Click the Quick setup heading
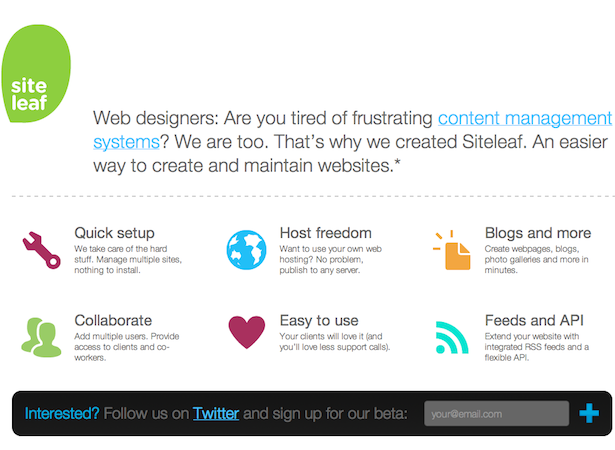The width and height of the screenshot is (615, 450). (115, 233)
